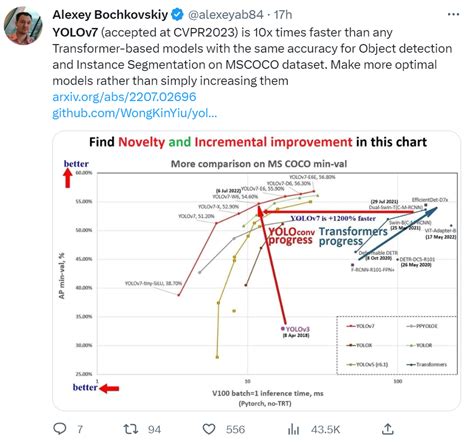Click the 94 retweet count
The image size is (474, 444).
pyautogui.click(x=154, y=429)
